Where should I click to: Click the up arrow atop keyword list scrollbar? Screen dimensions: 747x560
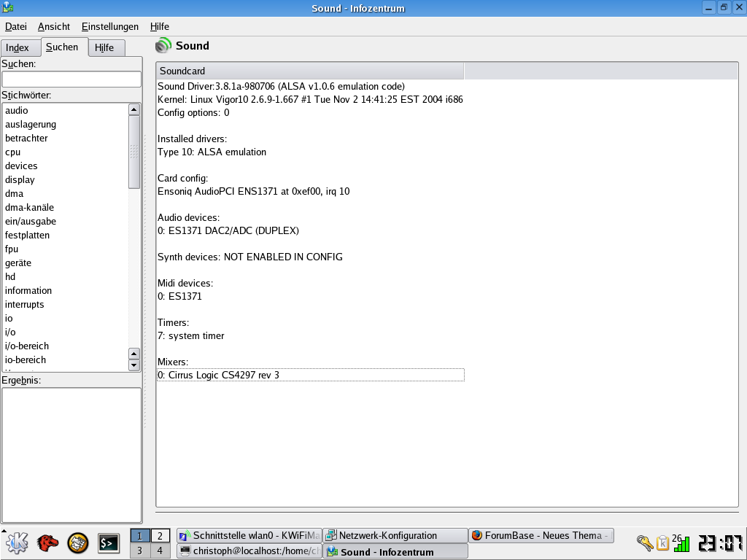pos(134,109)
